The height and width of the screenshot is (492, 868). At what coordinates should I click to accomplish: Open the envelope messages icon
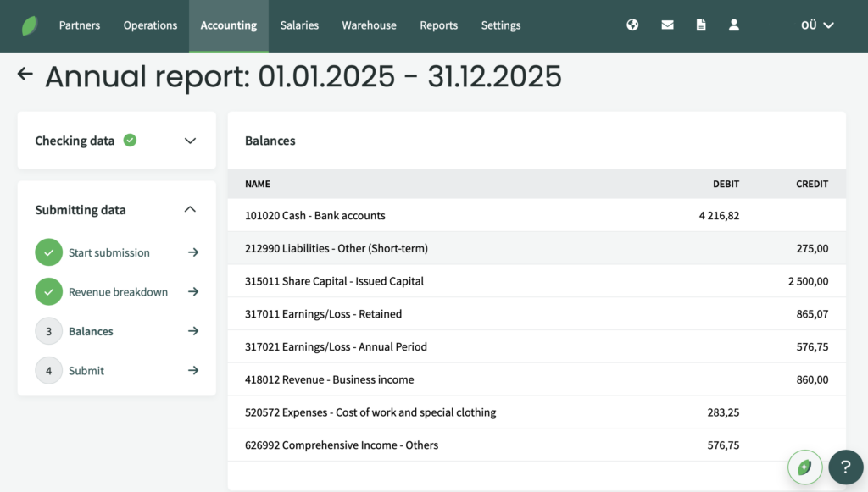(667, 25)
